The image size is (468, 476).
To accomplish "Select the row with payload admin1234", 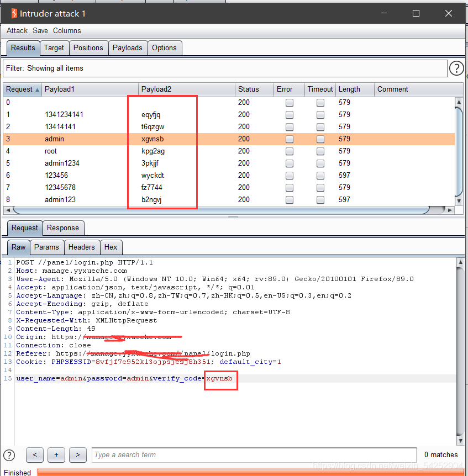I will click(x=229, y=163).
